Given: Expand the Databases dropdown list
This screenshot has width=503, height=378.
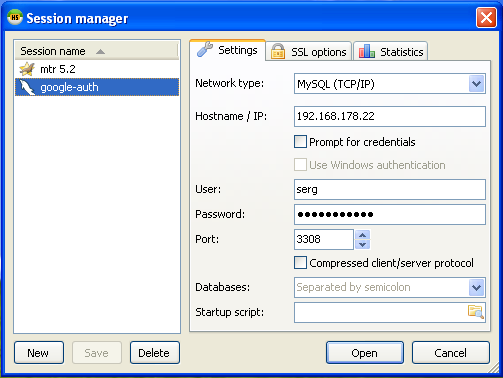Looking at the screenshot, I should (476, 287).
